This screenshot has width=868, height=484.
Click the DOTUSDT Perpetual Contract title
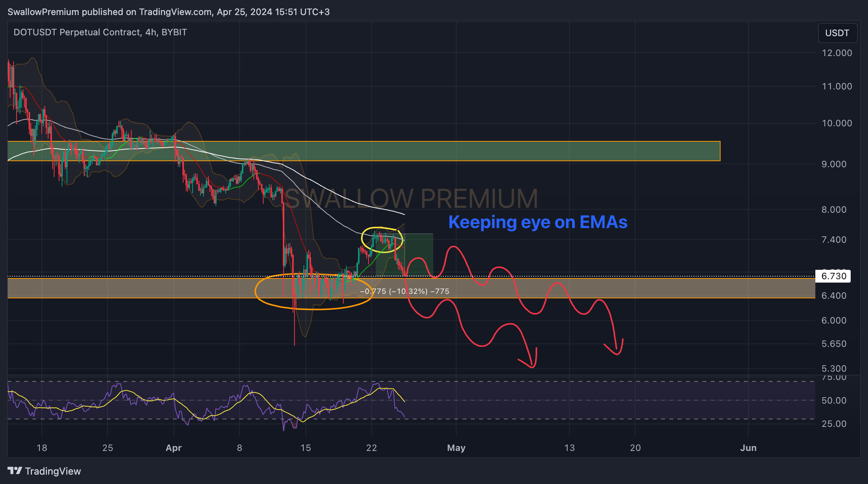(x=100, y=32)
